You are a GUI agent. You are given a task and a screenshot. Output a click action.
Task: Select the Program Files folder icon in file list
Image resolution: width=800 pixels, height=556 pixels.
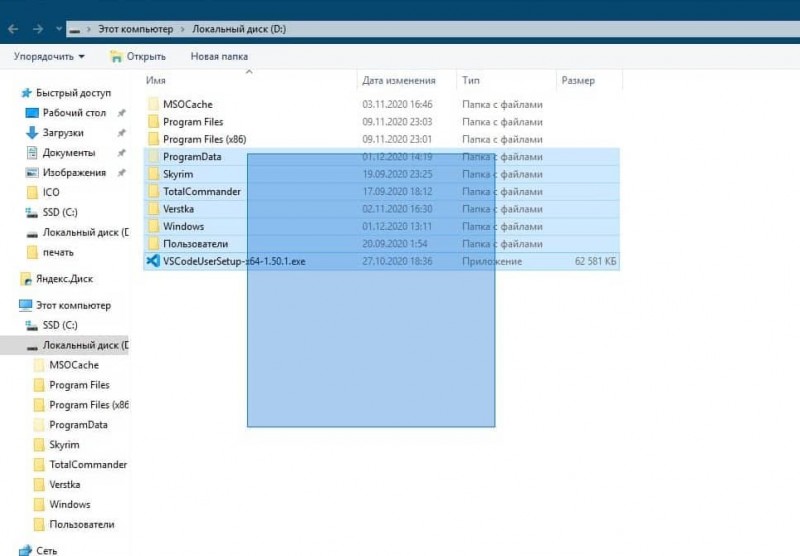(154, 121)
